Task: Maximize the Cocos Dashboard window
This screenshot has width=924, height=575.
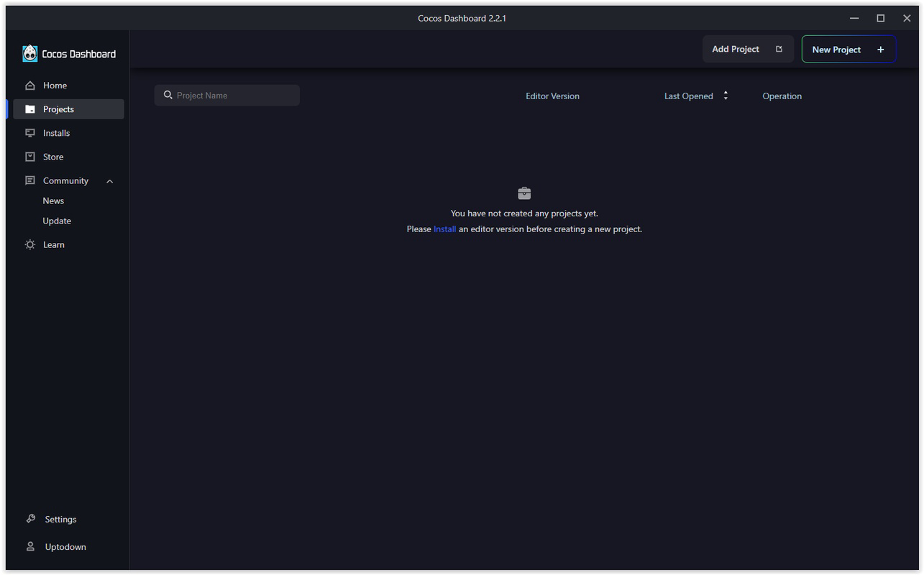Action: pos(880,18)
